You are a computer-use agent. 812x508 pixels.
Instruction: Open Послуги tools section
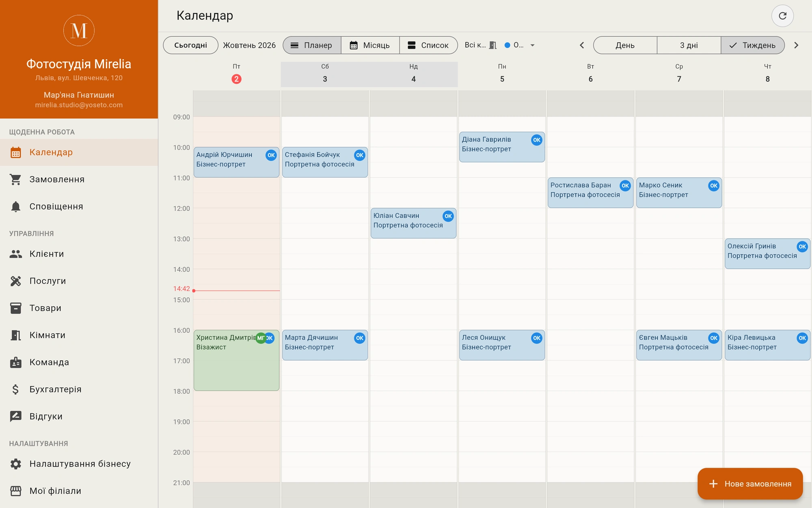(x=79, y=281)
